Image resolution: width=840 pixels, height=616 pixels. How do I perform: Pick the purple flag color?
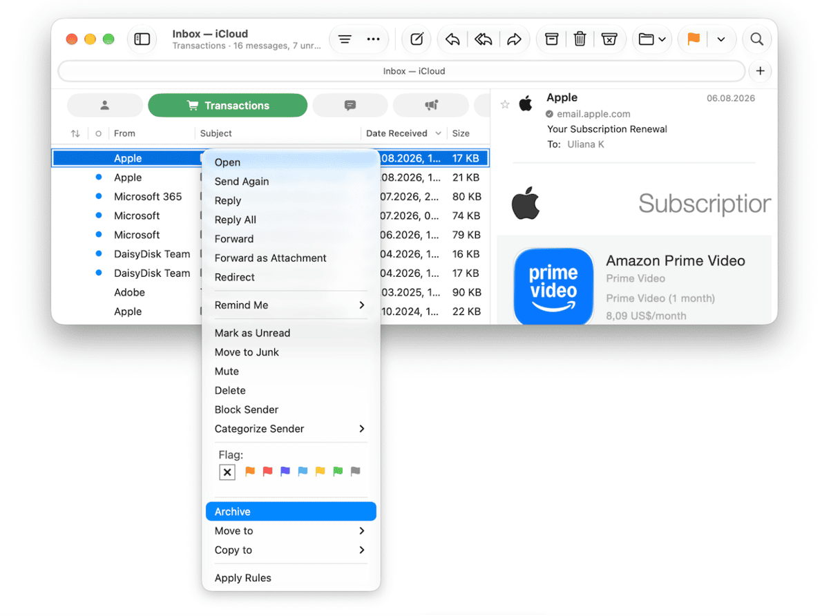pyautogui.click(x=285, y=472)
